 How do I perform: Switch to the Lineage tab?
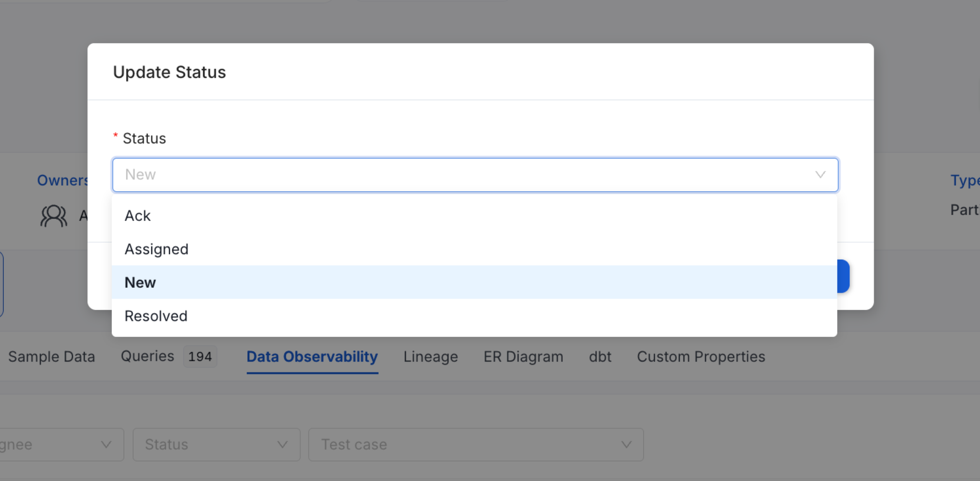(x=431, y=356)
